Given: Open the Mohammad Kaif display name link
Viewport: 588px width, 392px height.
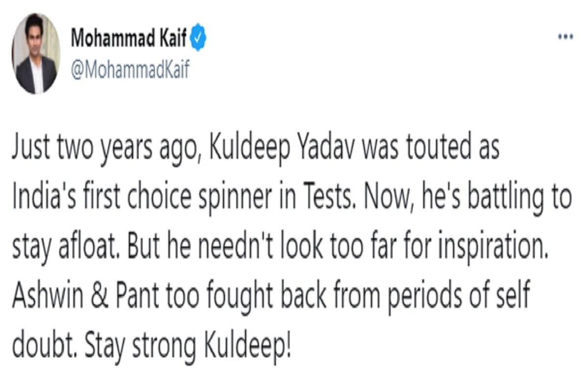Looking at the screenshot, I should [129, 39].
